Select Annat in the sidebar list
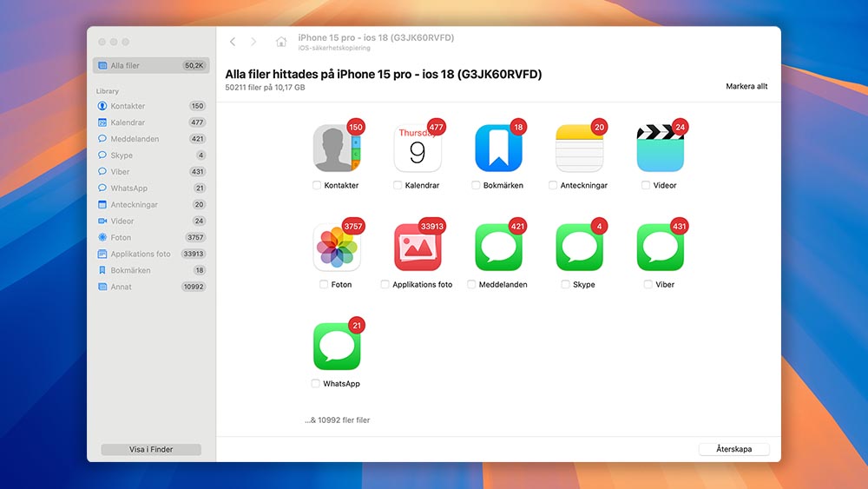The width and height of the screenshot is (868, 489). tap(151, 287)
